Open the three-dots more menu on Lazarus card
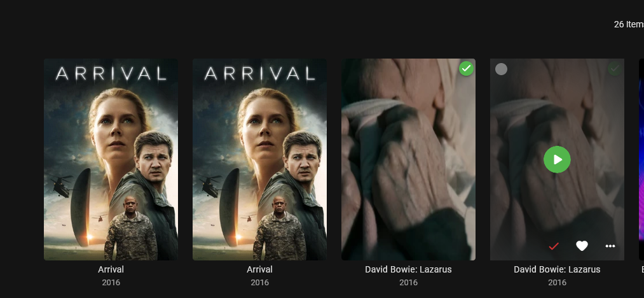 pos(610,246)
